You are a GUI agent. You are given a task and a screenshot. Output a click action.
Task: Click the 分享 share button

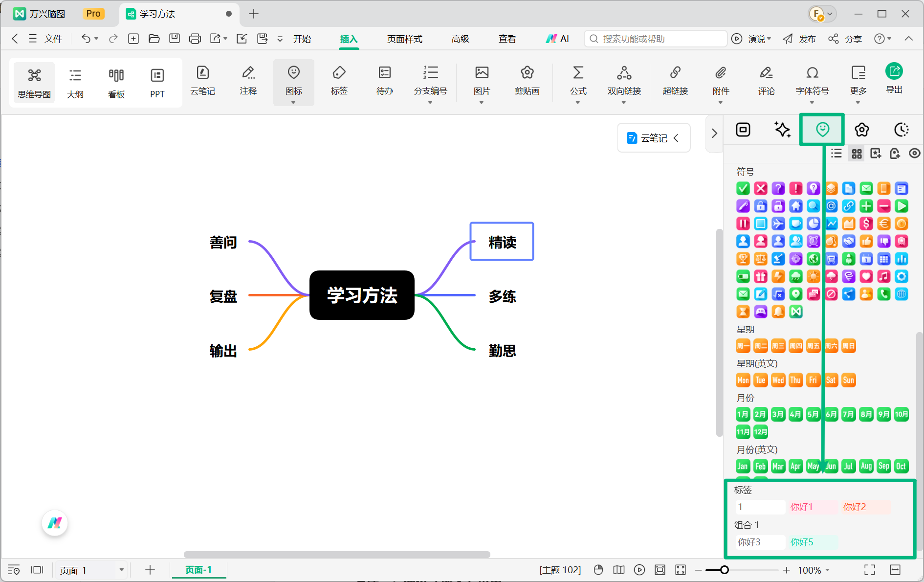click(x=845, y=39)
